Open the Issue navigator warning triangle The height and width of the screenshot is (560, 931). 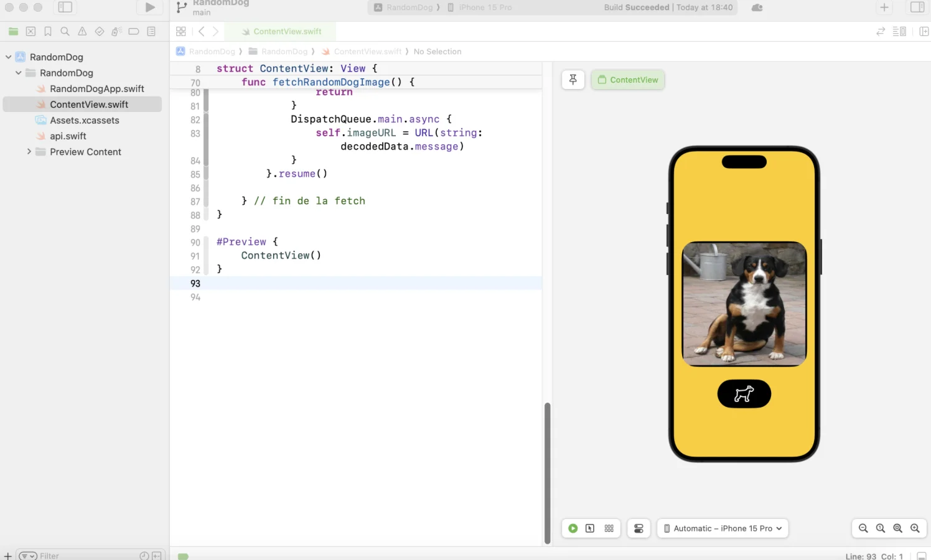(x=82, y=32)
